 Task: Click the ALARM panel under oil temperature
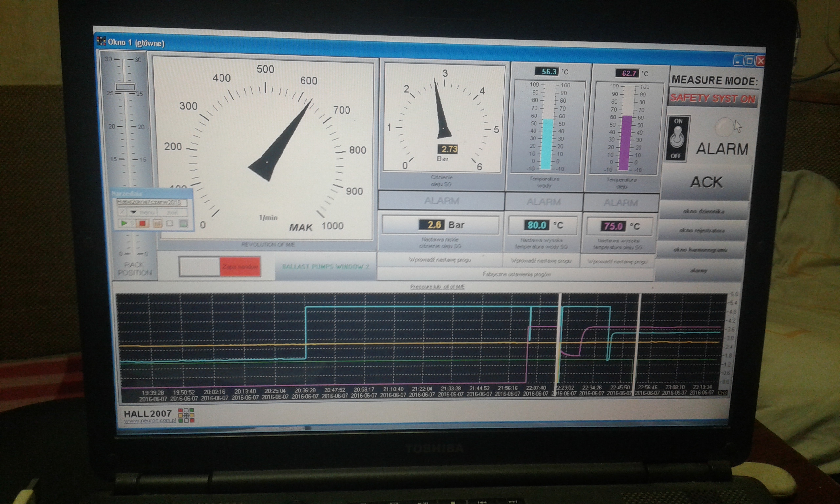click(x=621, y=203)
